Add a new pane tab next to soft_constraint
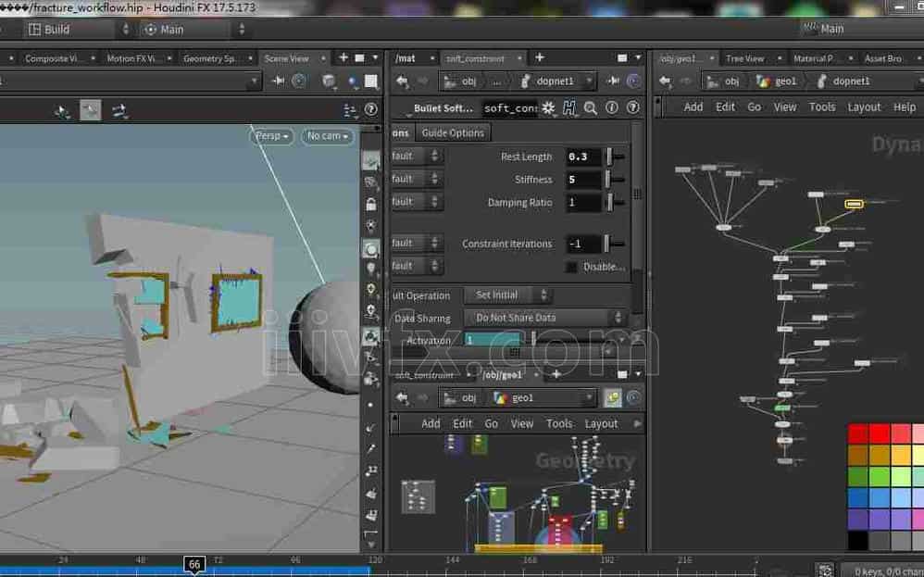924x577 pixels. point(540,58)
